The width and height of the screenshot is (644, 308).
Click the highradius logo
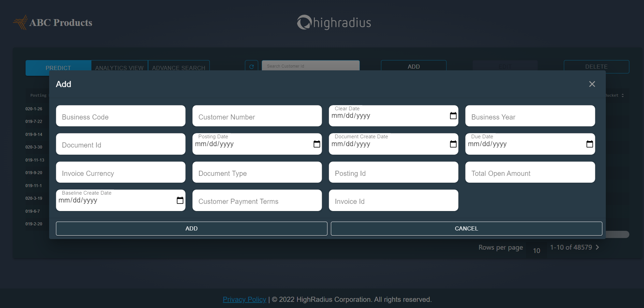click(334, 23)
